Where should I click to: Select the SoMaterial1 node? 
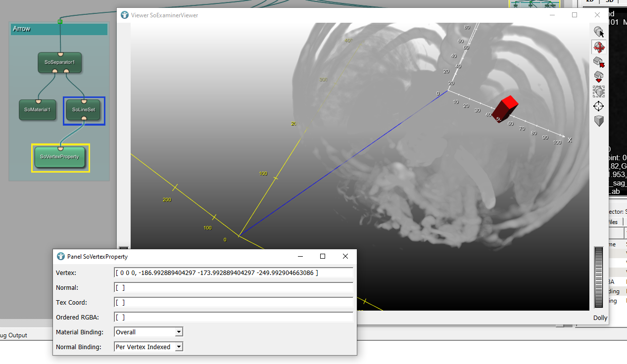pos(38,110)
